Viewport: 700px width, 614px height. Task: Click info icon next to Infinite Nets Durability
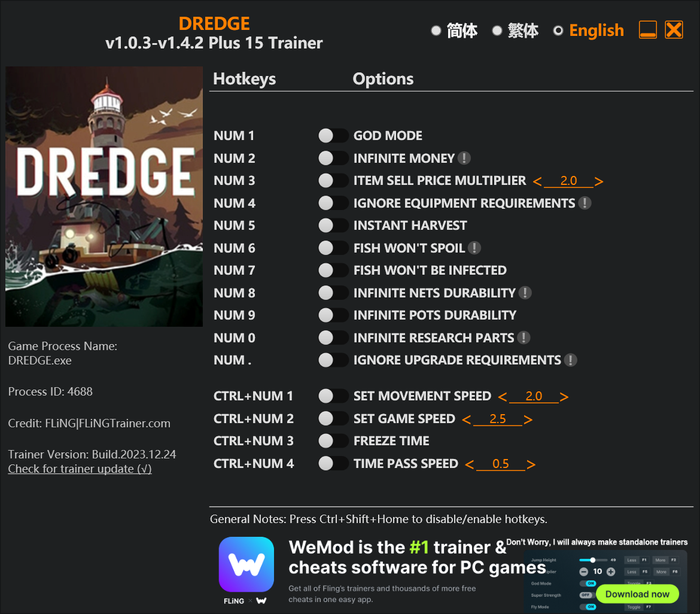[x=525, y=293]
